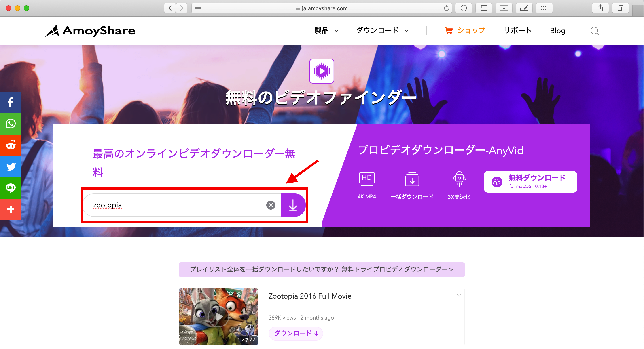The image size is (644, 349).
Task: Go forward in Safari
Action: point(182,8)
